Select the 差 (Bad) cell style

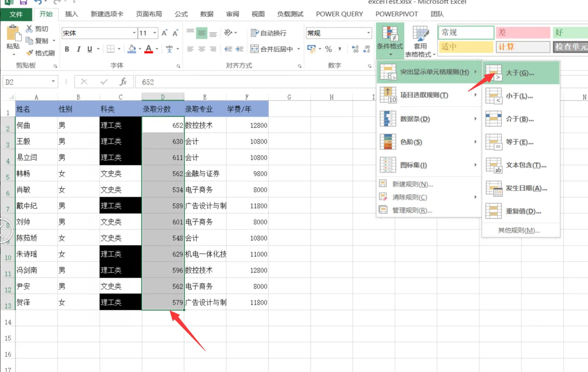tap(522, 33)
